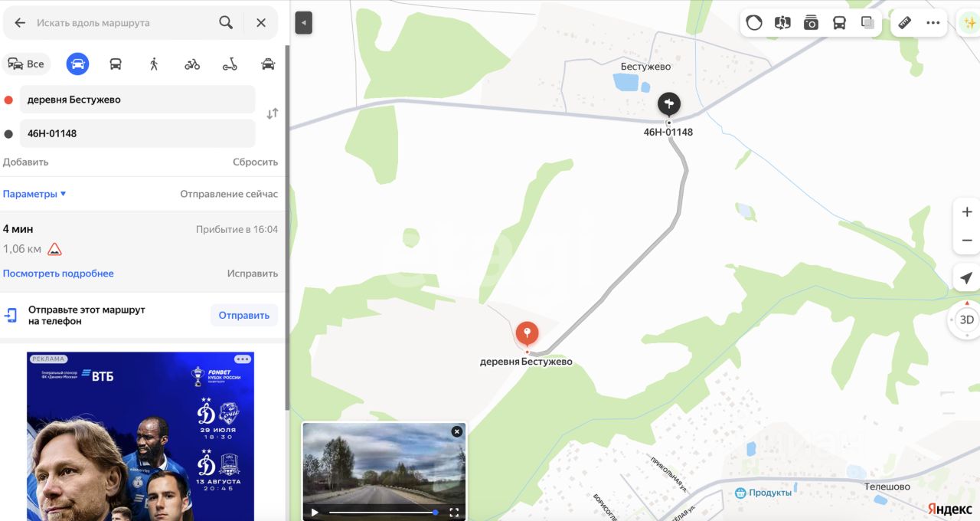This screenshot has height=521, width=980.
Task: Swap start and destination points
Action: coord(272,113)
